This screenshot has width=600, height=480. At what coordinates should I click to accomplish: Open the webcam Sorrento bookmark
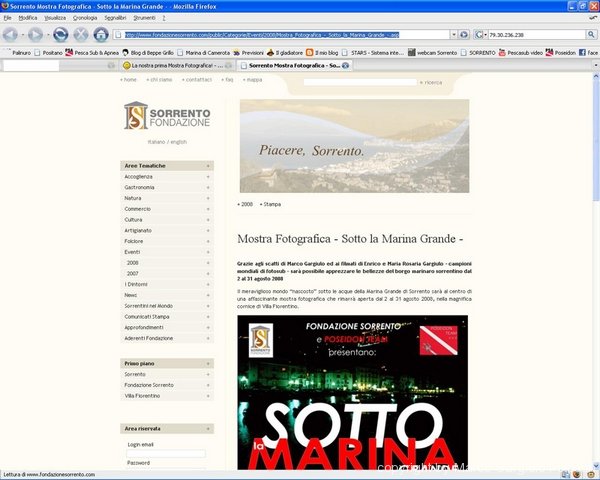click(x=433, y=53)
